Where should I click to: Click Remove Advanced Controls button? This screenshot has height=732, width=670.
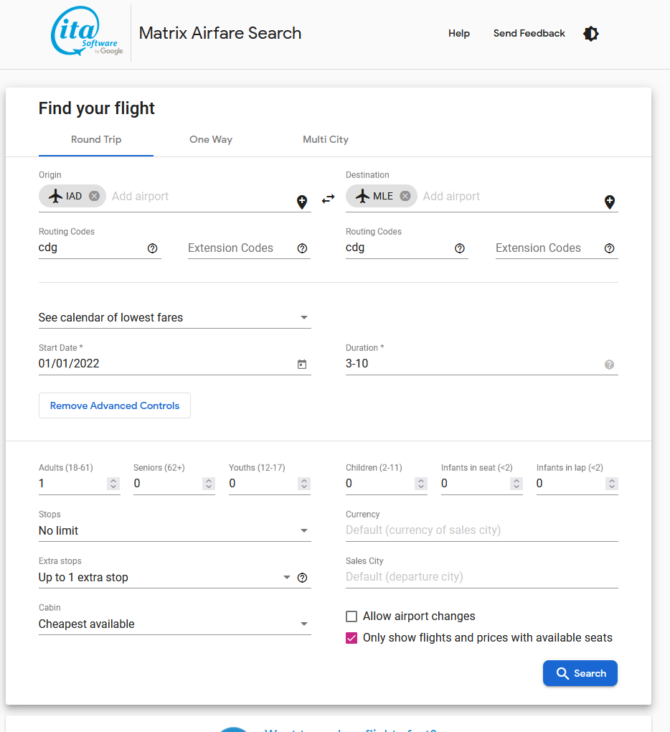(114, 406)
